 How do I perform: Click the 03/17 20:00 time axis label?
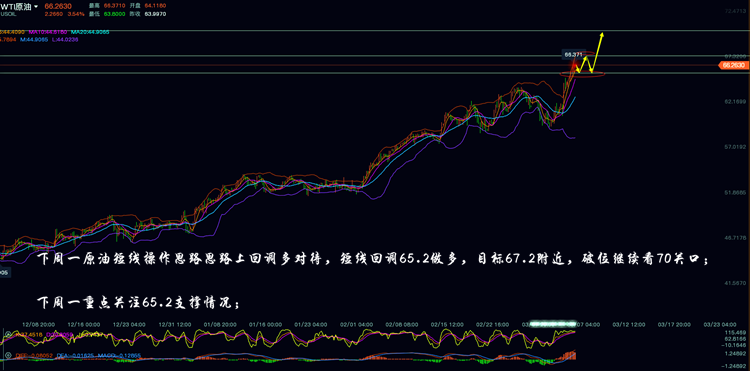674,325
